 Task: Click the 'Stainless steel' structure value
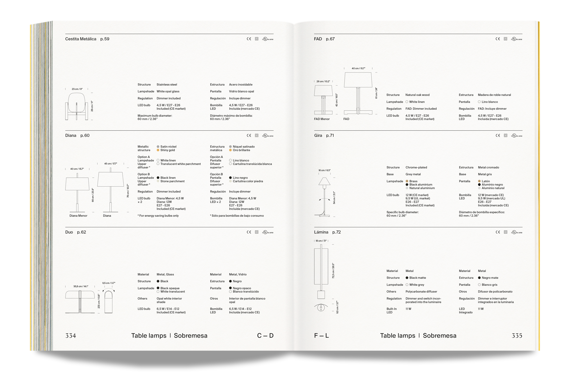pos(167,85)
